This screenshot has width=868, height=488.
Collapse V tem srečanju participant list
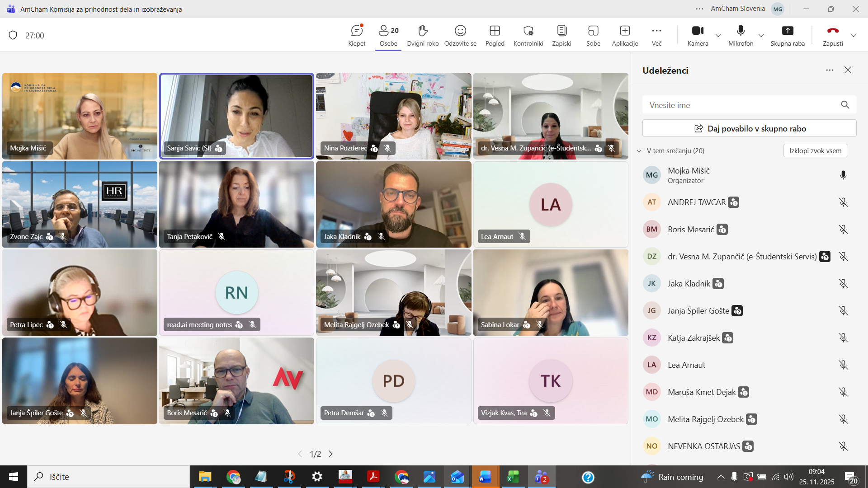point(639,151)
